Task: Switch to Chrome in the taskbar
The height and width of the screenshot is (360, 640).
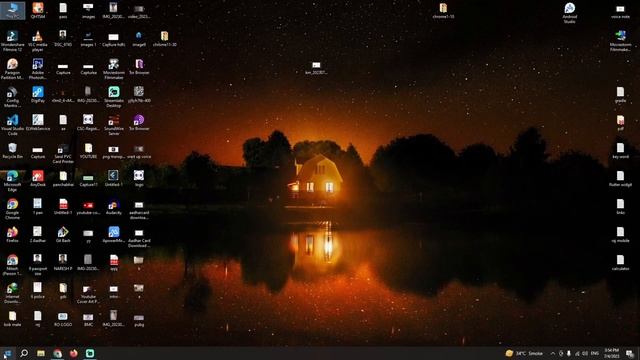Action: pos(57,353)
